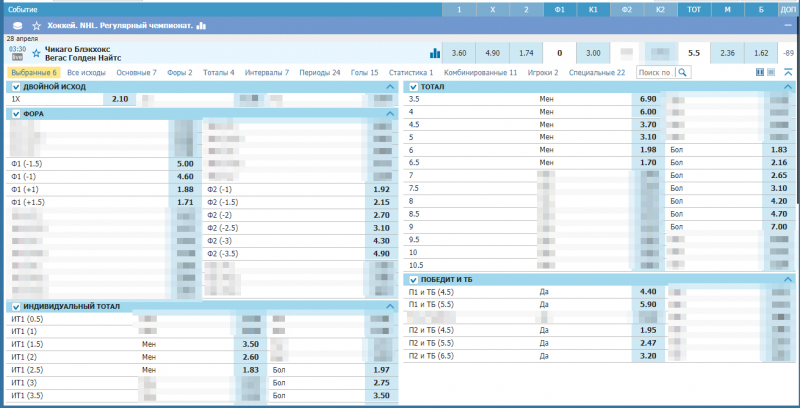The height and width of the screenshot is (408, 800).
Task: Open league statistics chart icon beside NHL title
Action: (201, 25)
